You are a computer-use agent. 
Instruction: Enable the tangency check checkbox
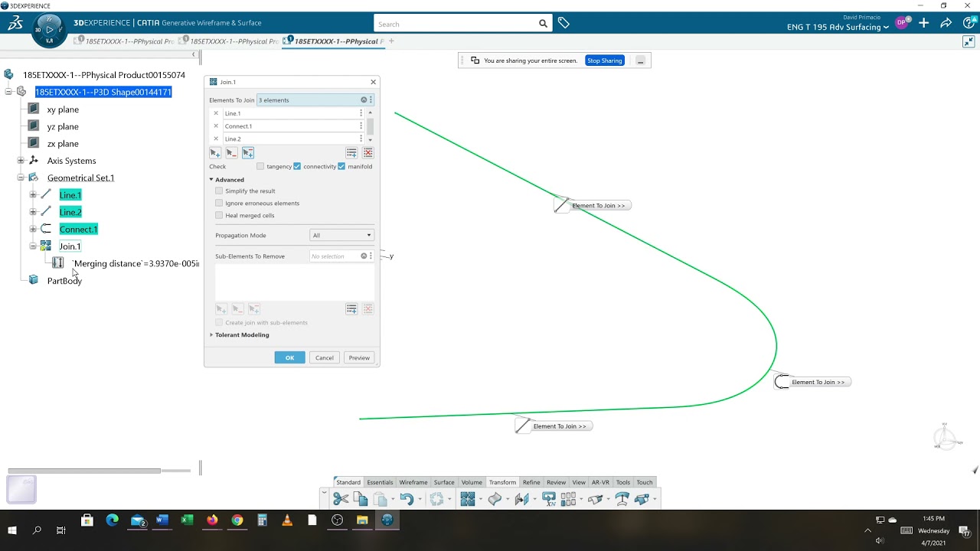tap(260, 166)
